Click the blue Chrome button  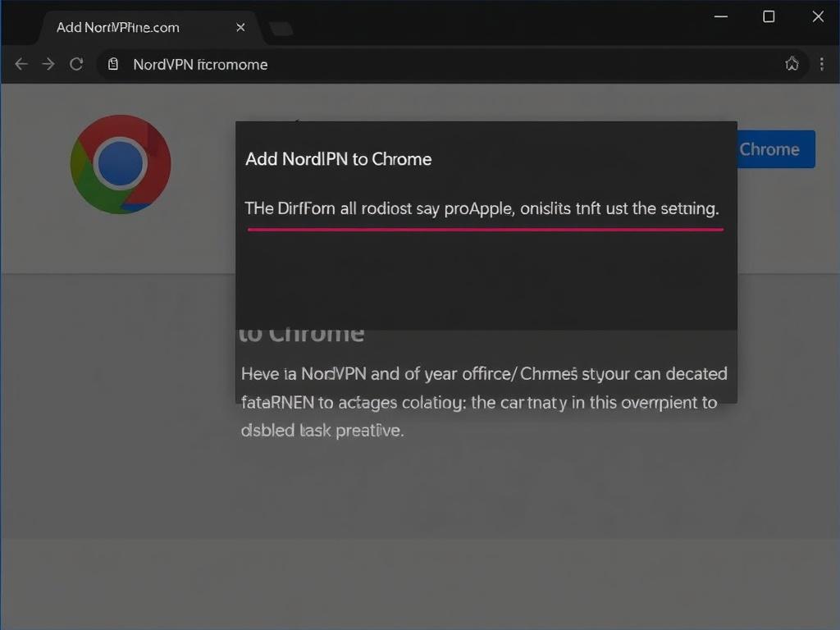click(776, 149)
